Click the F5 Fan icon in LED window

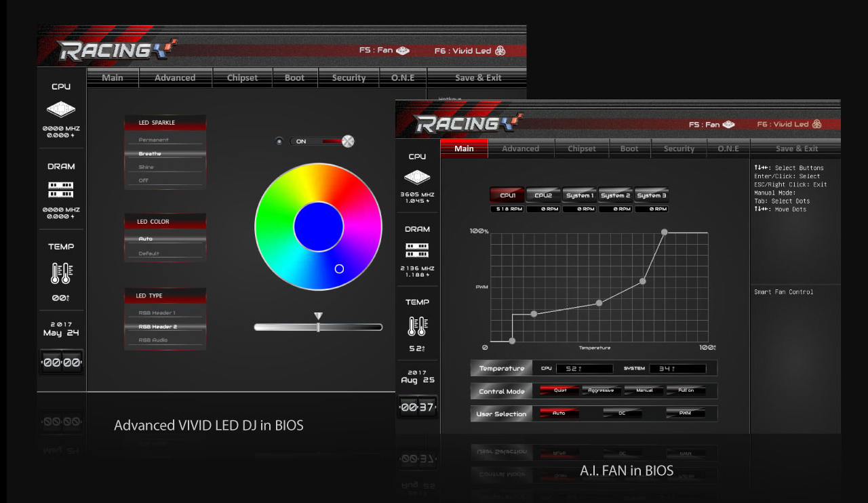pyautogui.click(x=403, y=50)
